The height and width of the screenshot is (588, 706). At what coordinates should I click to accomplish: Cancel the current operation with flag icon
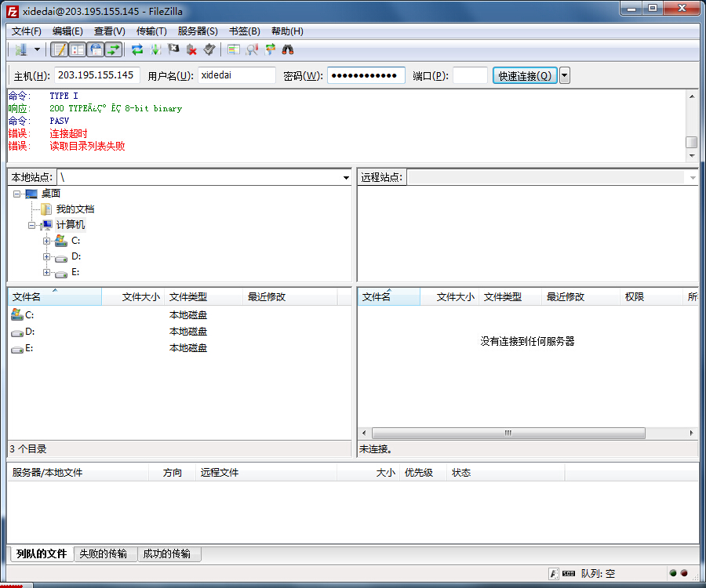[x=173, y=49]
